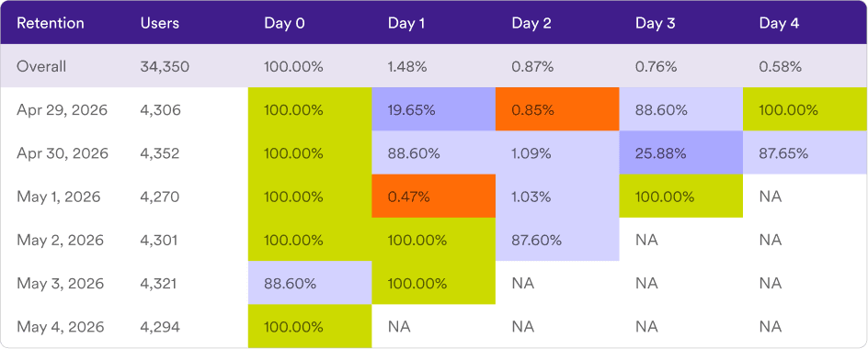
Task: Click the Day 0 column header
Action: tap(284, 23)
